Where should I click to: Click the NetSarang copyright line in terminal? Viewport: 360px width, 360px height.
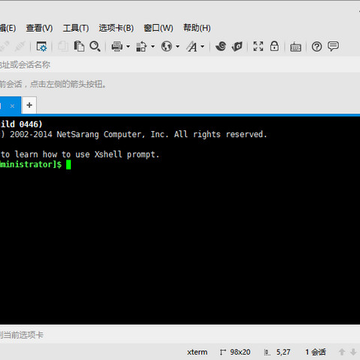tap(133, 134)
